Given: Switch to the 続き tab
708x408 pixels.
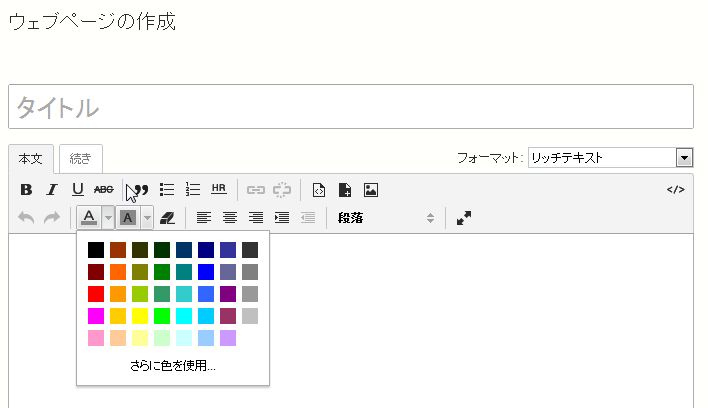Looking at the screenshot, I should pyautogui.click(x=80, y=159).
